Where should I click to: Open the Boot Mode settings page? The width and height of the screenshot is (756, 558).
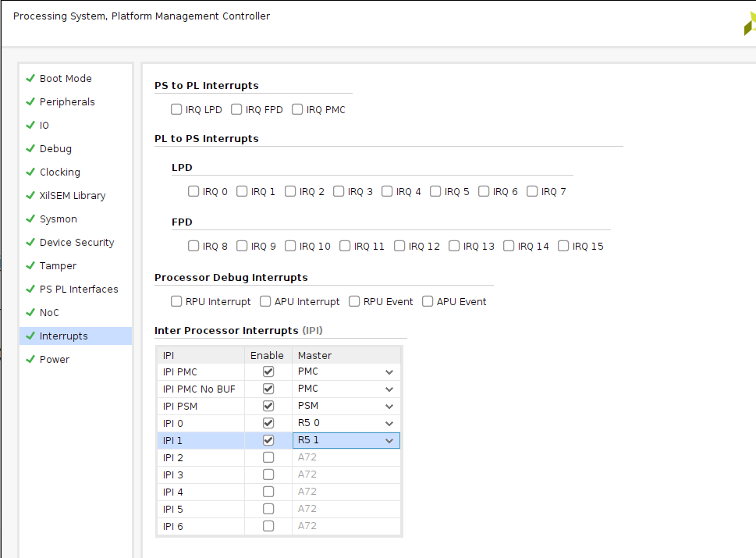click(x=66, y=79)
